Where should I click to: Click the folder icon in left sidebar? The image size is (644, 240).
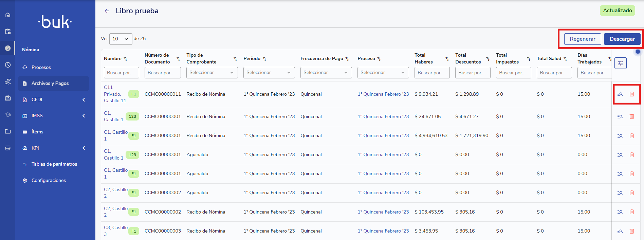point(8,131)
